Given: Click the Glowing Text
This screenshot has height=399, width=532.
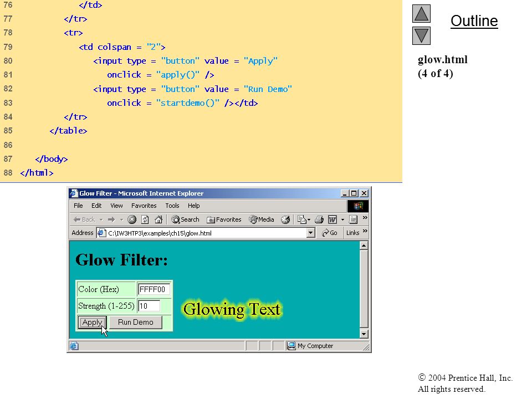Looking at the screenshot, I should point(232,309).
